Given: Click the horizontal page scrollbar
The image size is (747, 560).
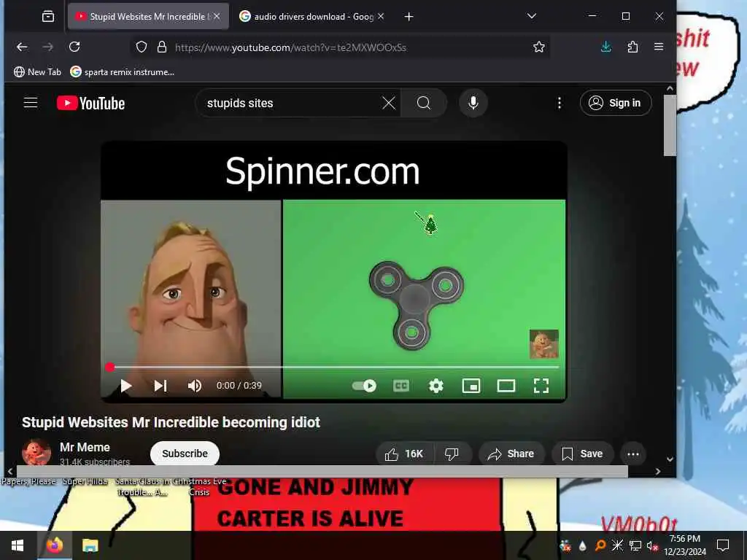Looking at the screenshot, I should [322, 472].
